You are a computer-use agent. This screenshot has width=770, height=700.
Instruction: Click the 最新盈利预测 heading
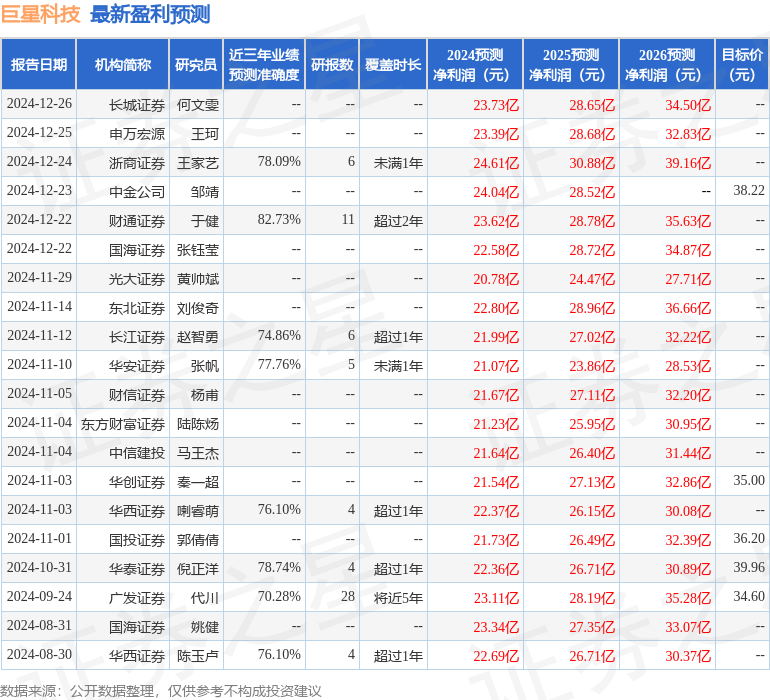pos(150,14)
